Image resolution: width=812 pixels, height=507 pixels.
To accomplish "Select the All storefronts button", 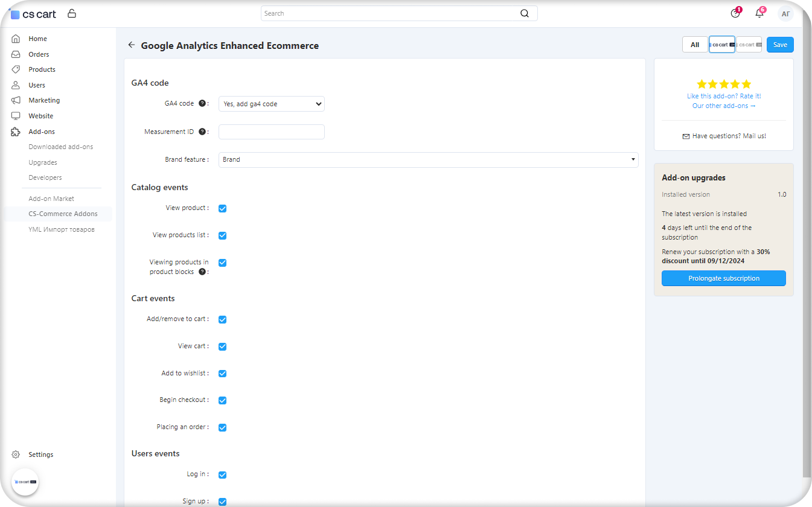I will [x=695, y=45].
